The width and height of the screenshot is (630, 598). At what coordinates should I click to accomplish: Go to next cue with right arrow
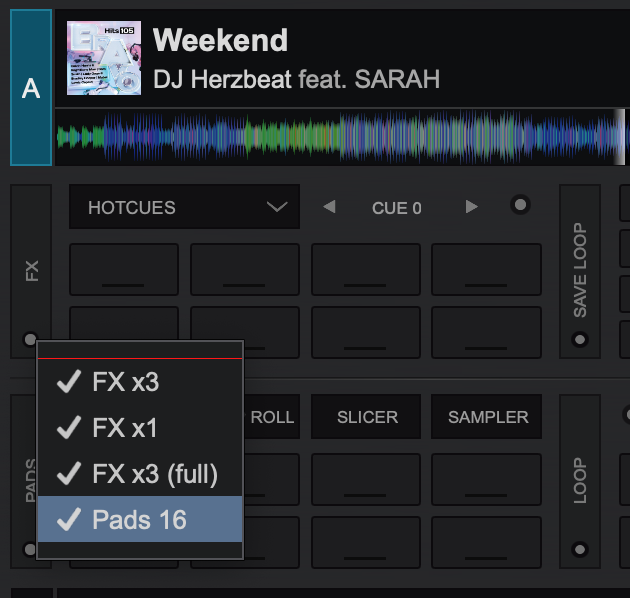click(472, 208)
